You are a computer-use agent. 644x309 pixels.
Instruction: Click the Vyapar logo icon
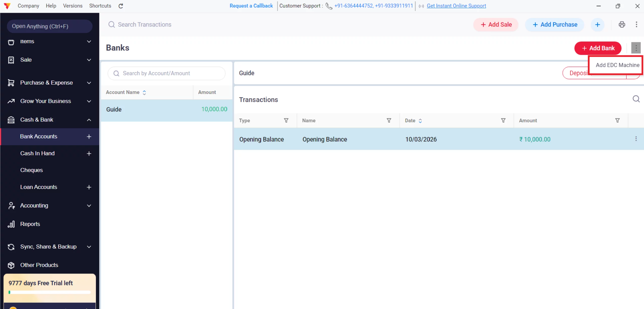(7, 6)
